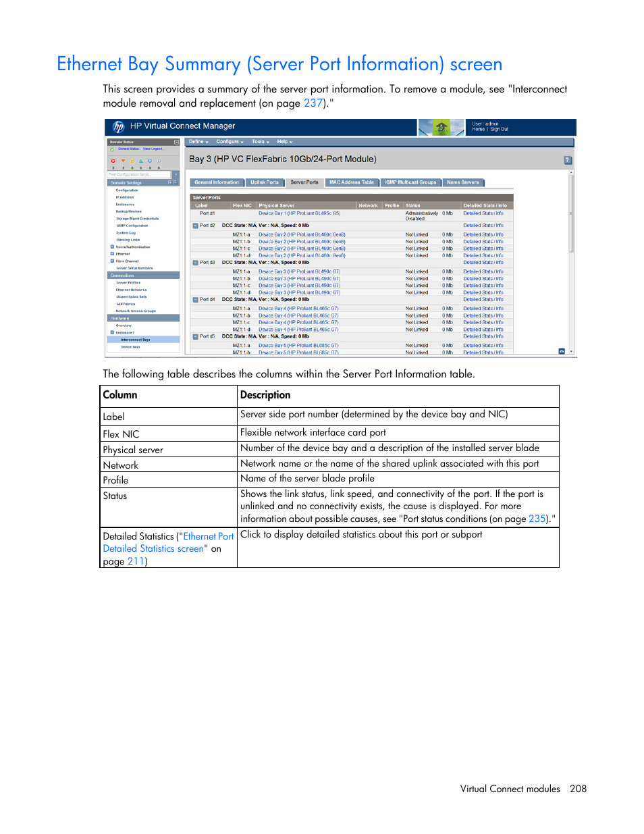This screenshot has width=644, height=834.
Task: Switch to the General Information tab
Action: [x=217, y=182]
